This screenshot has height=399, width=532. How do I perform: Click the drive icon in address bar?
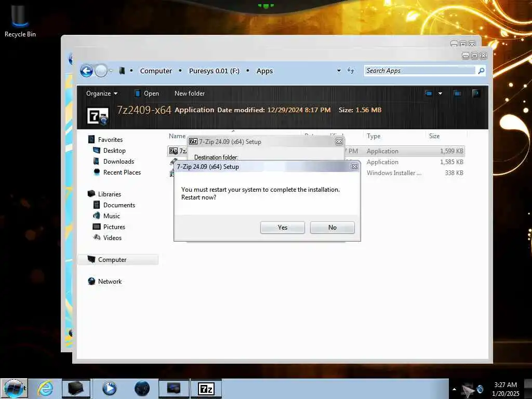pyautogui.click(x=122, y=71)
